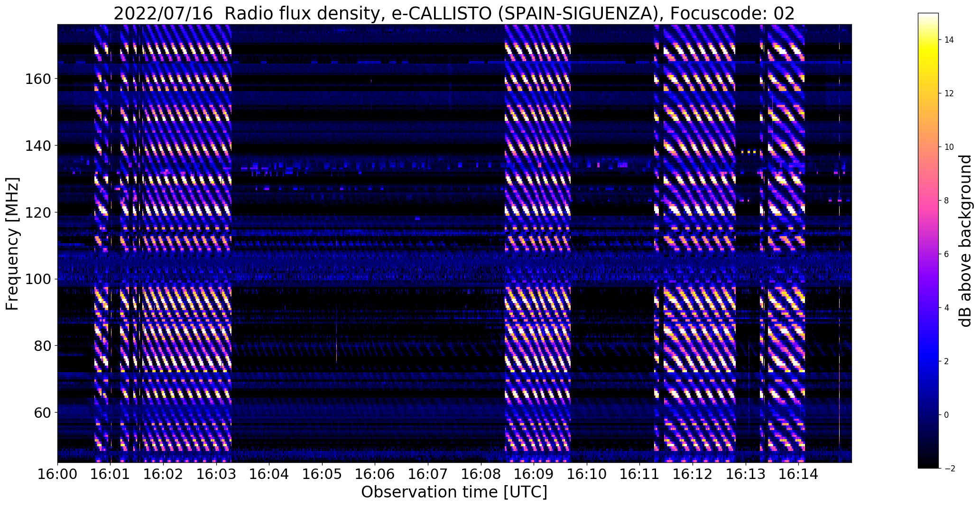
Task: Click the 16:00 time tick label
Action: [57, 473]
